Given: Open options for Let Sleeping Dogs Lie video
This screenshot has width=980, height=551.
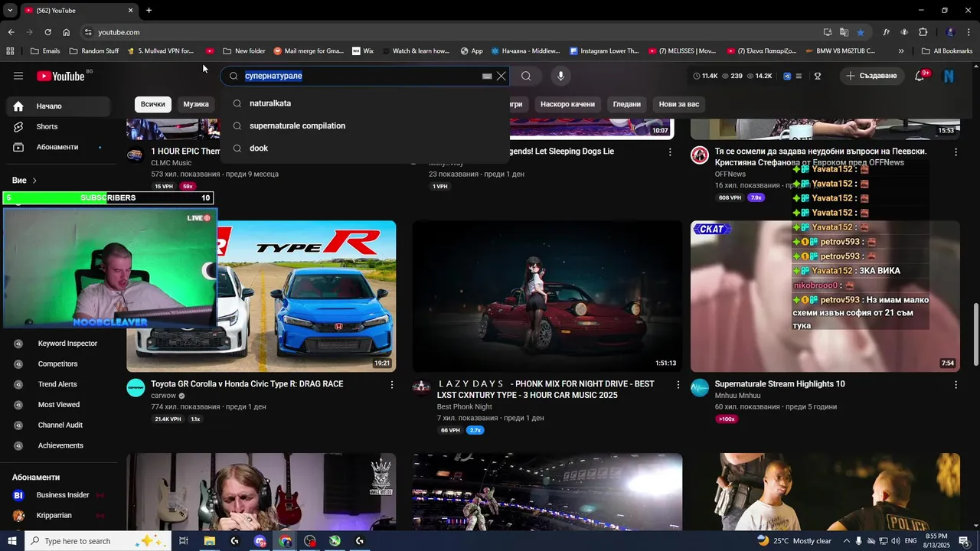Looking at the screenshot, I should (x=670, y=152).
